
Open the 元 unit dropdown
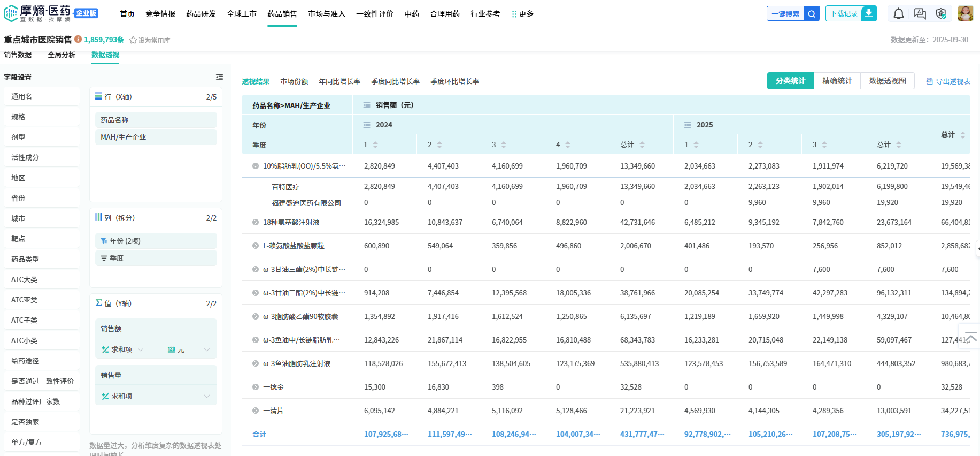(206, 349)
